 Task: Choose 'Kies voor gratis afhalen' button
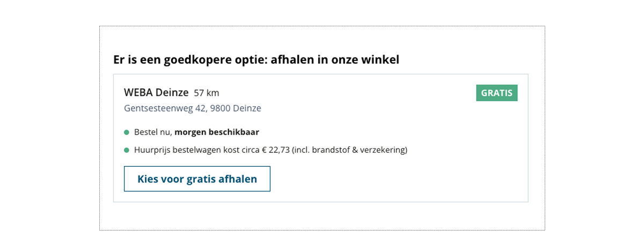click(x=197, y=179)
